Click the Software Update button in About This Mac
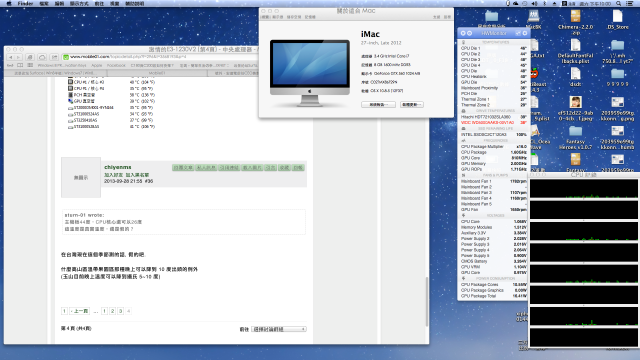Screen dimensions: 640x360 (x=411, y=105)
